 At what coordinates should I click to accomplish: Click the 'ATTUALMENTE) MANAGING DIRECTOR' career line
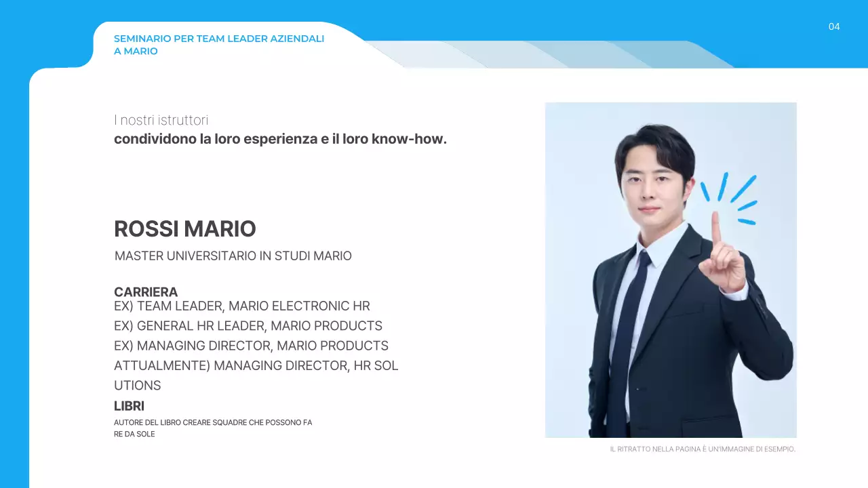pyautogui.click(x=256, y=366)
